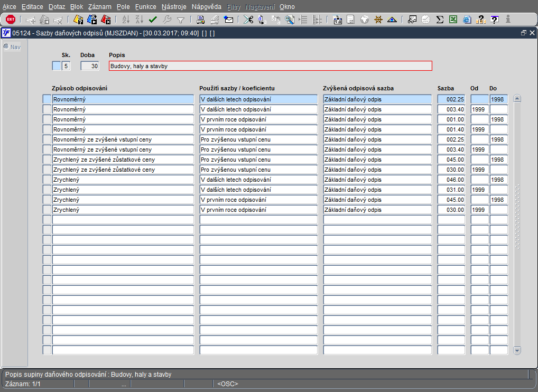Click the ship's wheel navigation icon
538x392 pixels.
coord(378,20)
